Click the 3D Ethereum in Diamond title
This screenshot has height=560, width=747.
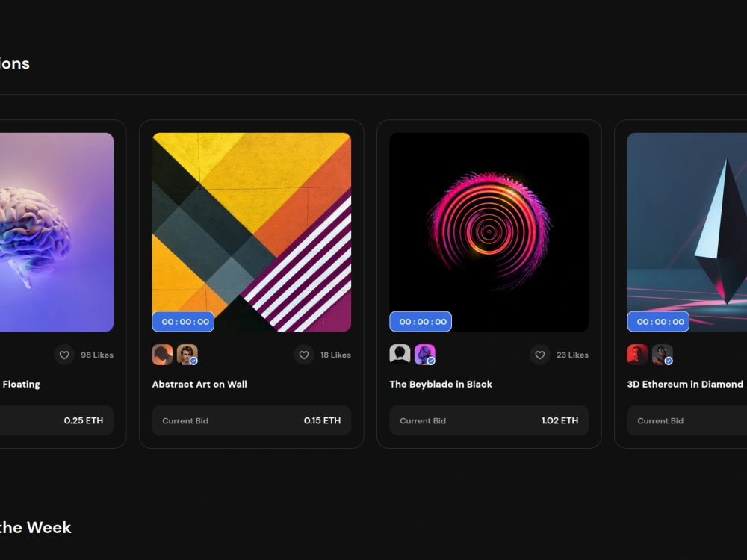tap(685, 385)
